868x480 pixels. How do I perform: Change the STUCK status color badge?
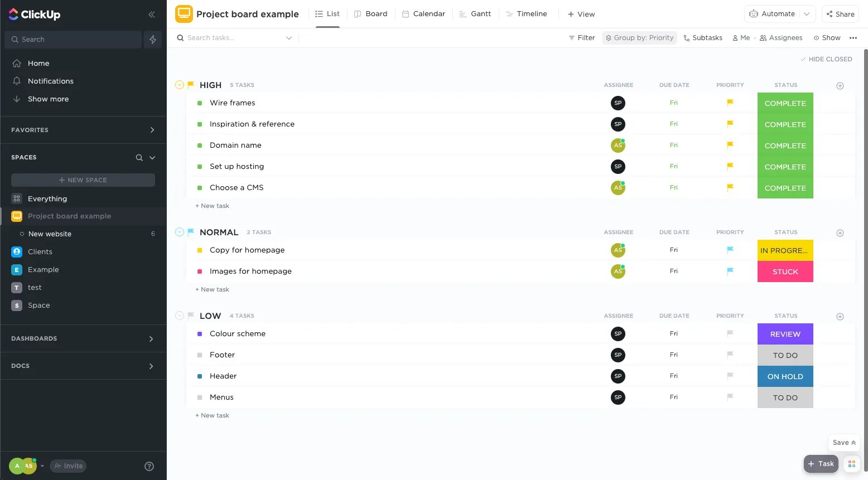(x=785, y=271)
